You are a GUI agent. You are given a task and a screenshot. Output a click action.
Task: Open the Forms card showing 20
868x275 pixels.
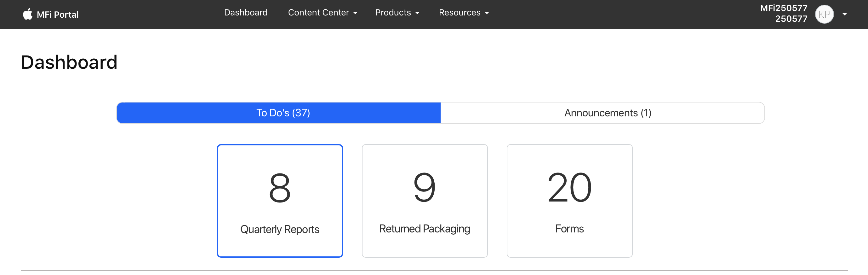click(x=569, y=201)
